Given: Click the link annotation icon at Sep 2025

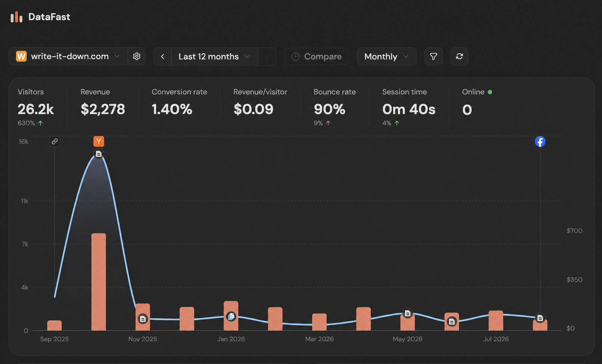Looking at the screenshot, I should click(55, 141).
